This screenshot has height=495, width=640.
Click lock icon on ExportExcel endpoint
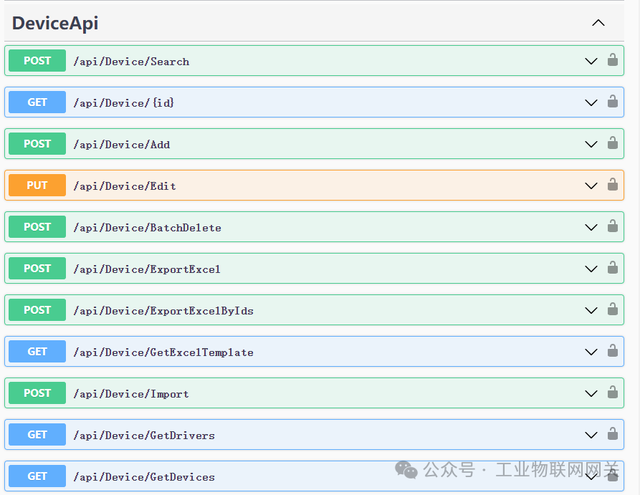(x=613, y=268)
